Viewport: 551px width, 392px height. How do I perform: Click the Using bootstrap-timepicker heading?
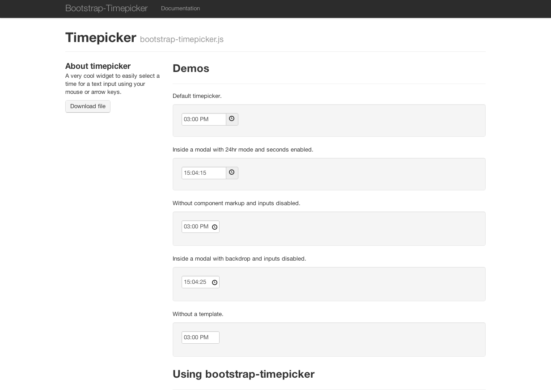tap(243, 374)
